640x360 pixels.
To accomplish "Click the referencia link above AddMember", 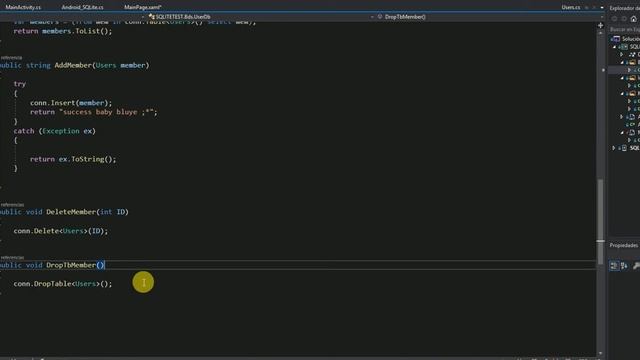I will pos(11,58).
